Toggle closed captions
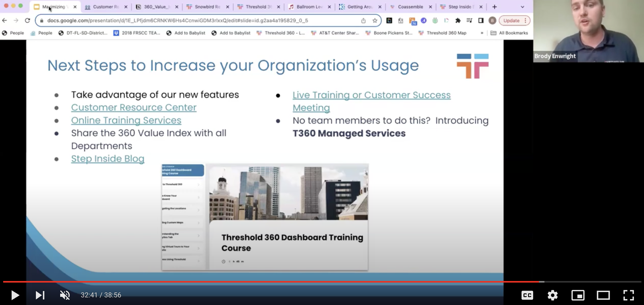The width and height of the screenshot is (644, 305). (527, 295)
